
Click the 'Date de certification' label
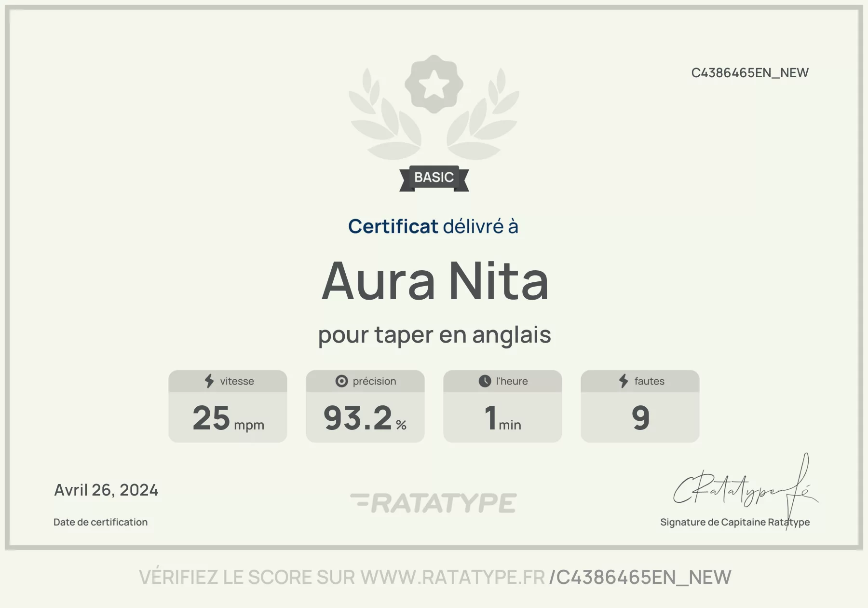(100, 522)
